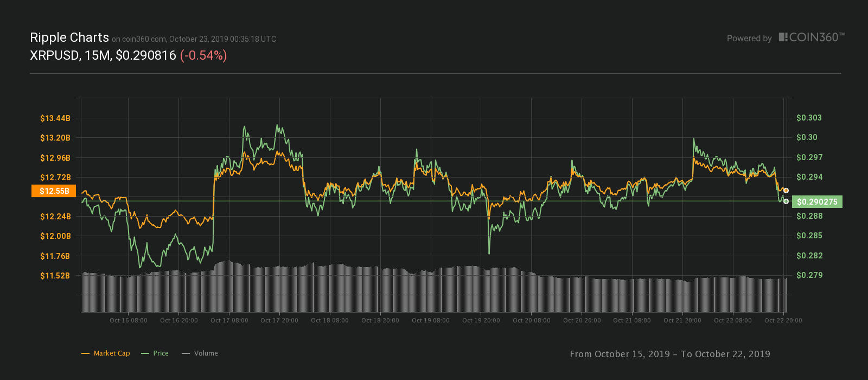The height and width of the screenshot is (380, 868).
Task: Click the $12.00B axis label
Action: tap(55, 236)
